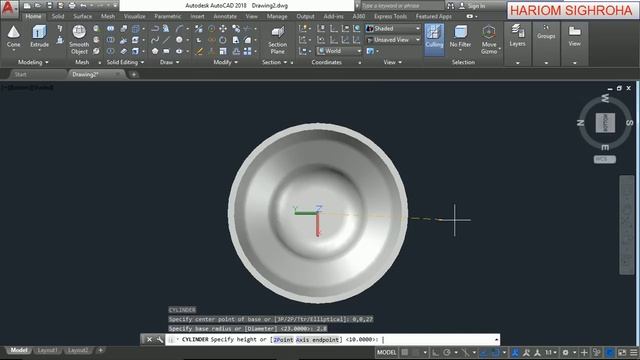Click the WCS label under ViewCube
Viewport: 640px width, 360px height.
pyautogui.click(x=604, y=159)
